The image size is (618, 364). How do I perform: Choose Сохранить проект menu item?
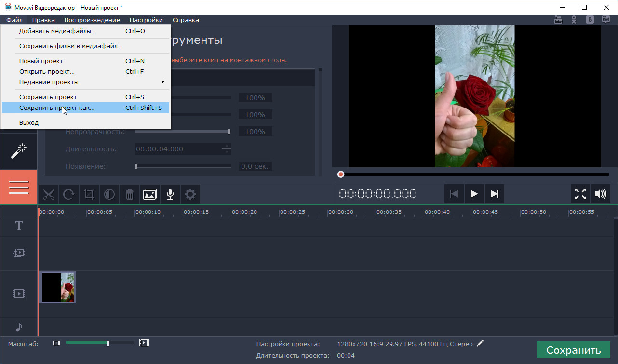(x=86, y=97)
